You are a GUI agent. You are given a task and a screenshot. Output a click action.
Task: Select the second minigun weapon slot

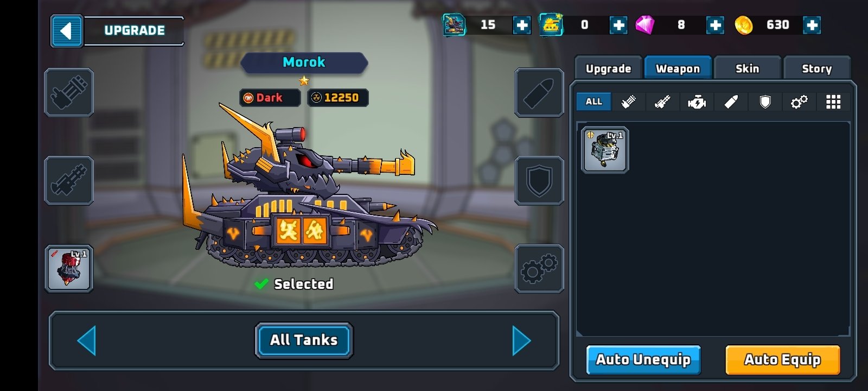pyautogui.click(x=69, y=181)
